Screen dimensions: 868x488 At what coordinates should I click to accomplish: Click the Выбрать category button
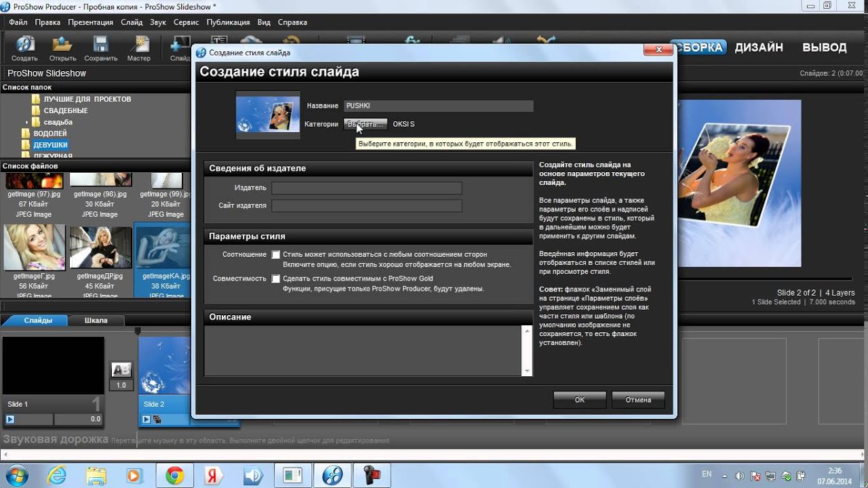tap(365, 124)
